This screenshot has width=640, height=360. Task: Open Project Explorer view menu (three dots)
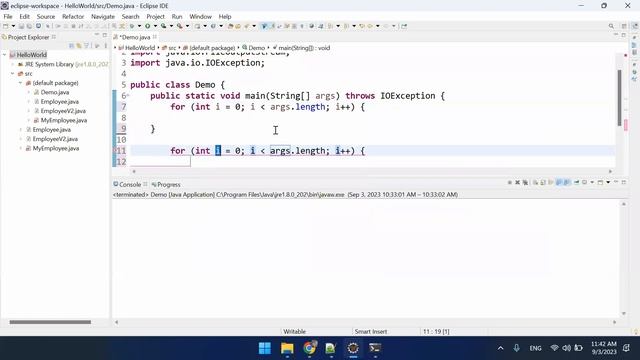[106, 46]
